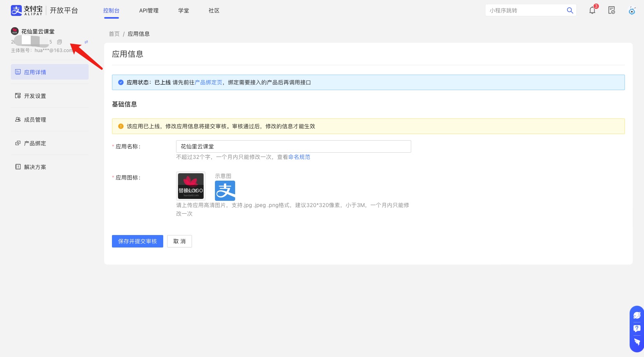The width and height of the screenshot is (644, 357).
Task: Open the notification bell with badge 3
Action: (x=592, y=10)
